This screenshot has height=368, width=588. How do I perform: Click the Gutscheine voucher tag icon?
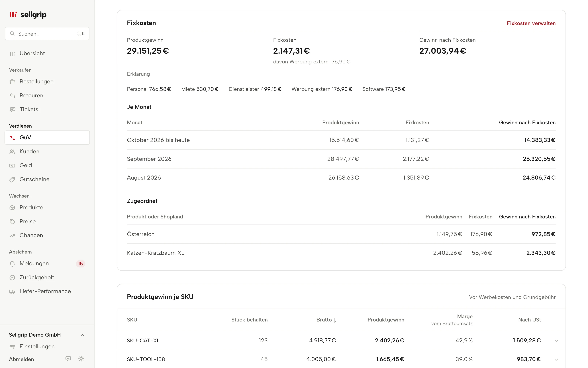pos(12,180)
